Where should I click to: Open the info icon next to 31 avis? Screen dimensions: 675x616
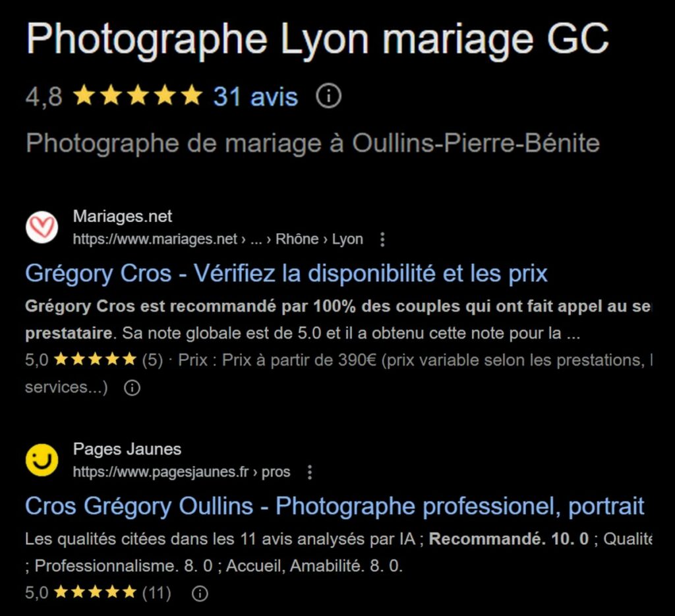coord(328,96)
